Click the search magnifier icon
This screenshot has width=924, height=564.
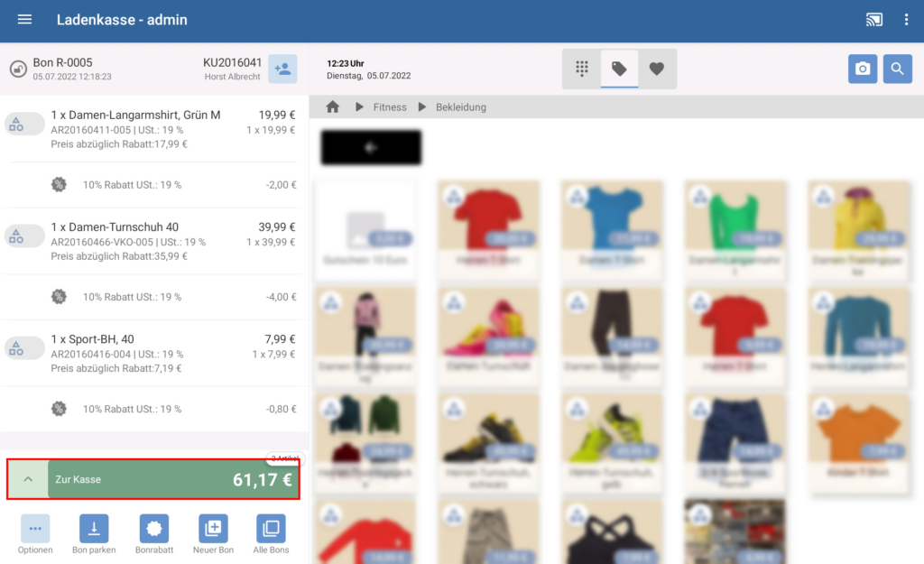click(x=897, y=69)
